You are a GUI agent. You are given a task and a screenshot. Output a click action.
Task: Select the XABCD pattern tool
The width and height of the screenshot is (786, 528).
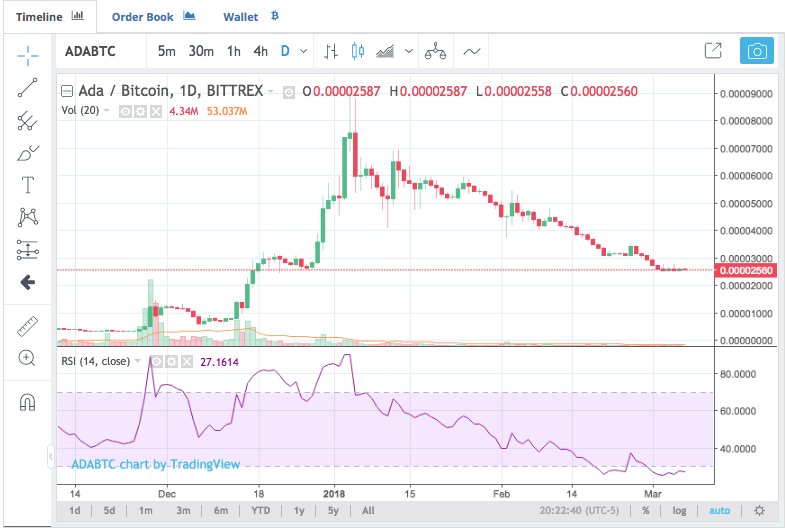coord(28,217)
